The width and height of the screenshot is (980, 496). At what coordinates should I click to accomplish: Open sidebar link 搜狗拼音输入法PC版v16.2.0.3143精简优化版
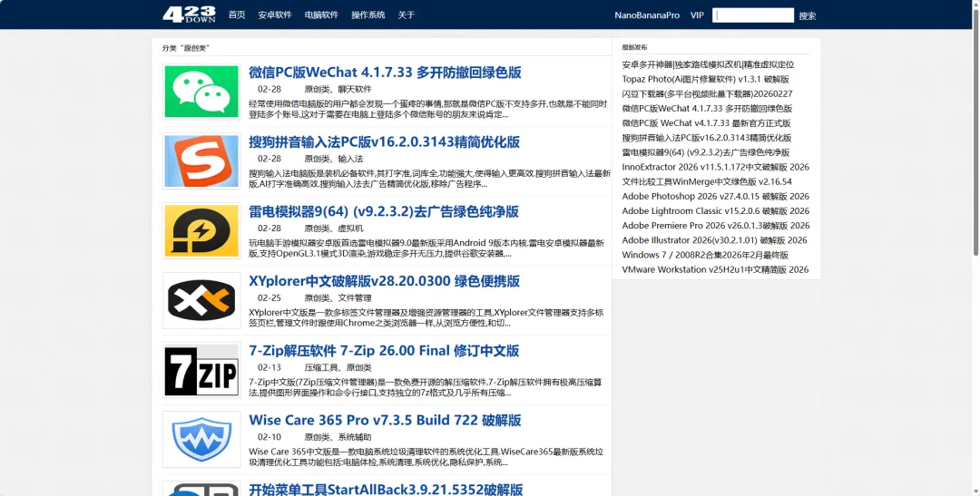coord(707,138)
